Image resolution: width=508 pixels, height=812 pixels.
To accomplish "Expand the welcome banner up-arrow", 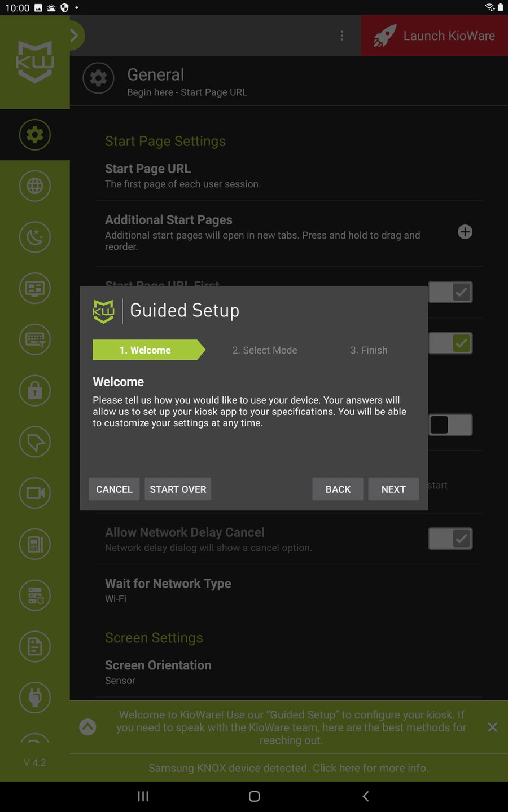I will tap(87, 727).
